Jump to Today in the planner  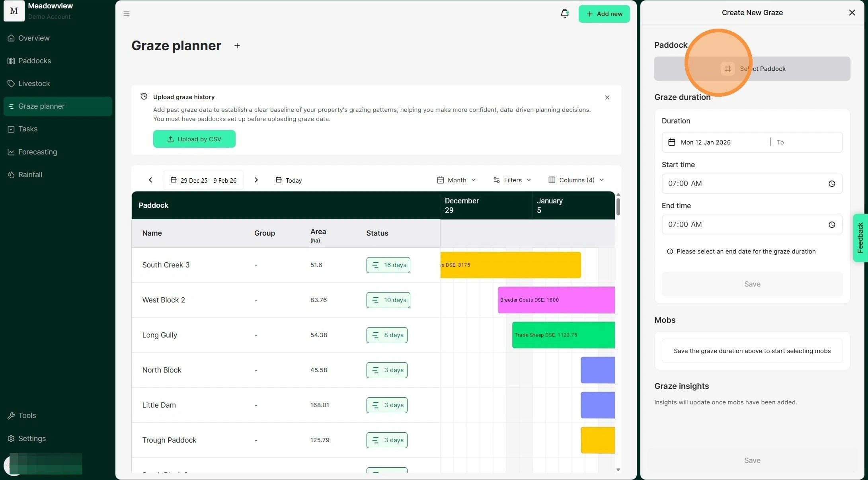(289, 180)
